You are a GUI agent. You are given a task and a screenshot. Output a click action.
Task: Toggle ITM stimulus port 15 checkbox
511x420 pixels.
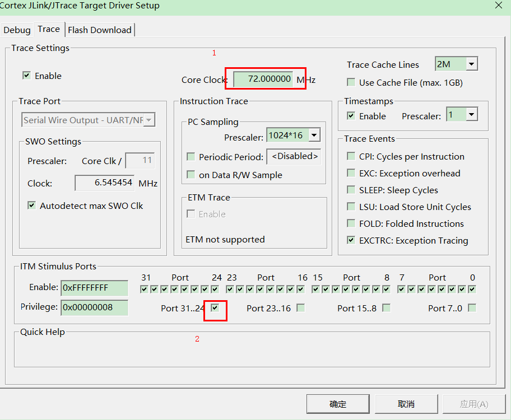315,289
